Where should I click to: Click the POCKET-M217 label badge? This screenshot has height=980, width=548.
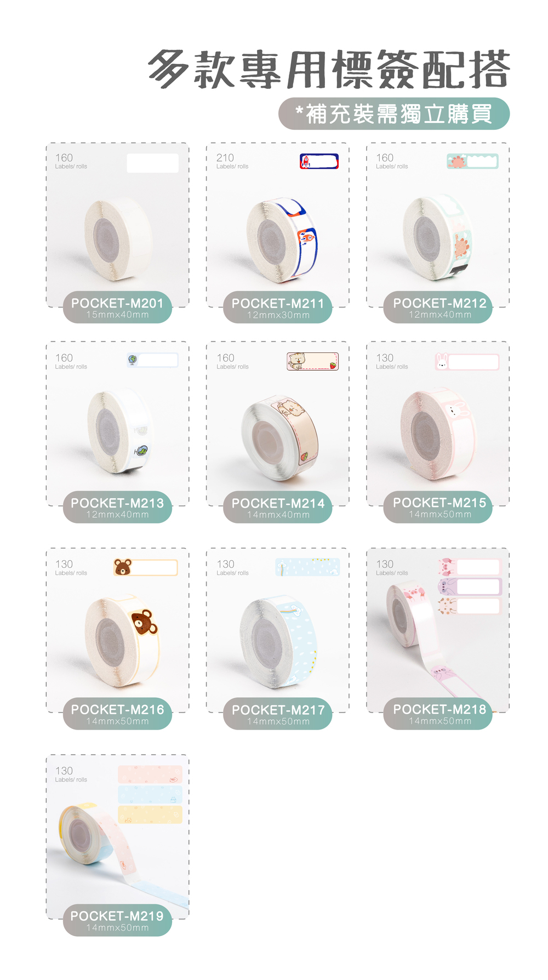(x=278, y=714)
